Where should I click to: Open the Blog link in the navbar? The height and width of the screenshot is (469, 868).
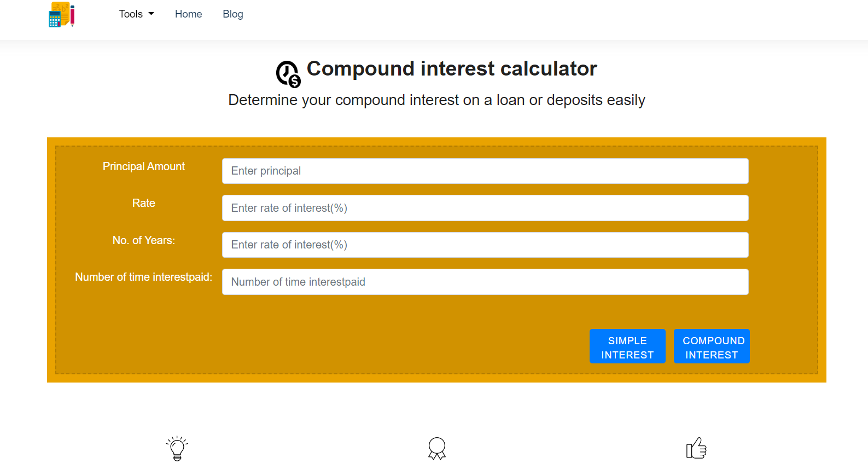coord(233,14)
